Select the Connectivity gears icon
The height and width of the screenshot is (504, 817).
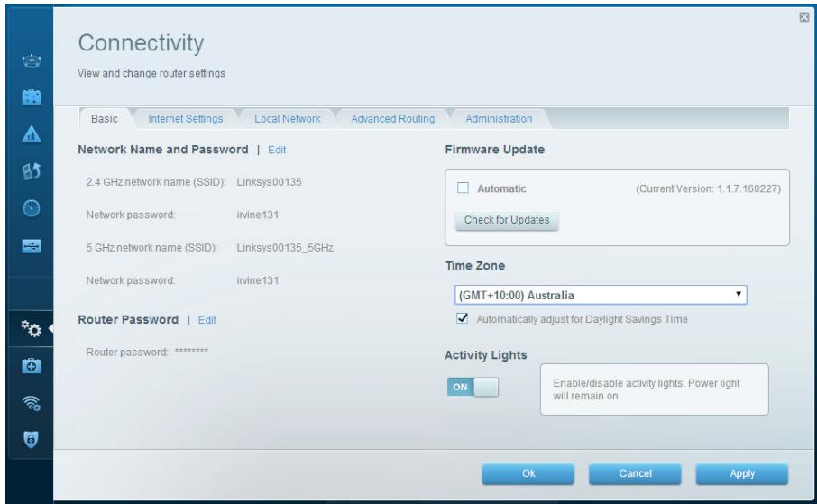pyautogui.click(x=32, y=329)
